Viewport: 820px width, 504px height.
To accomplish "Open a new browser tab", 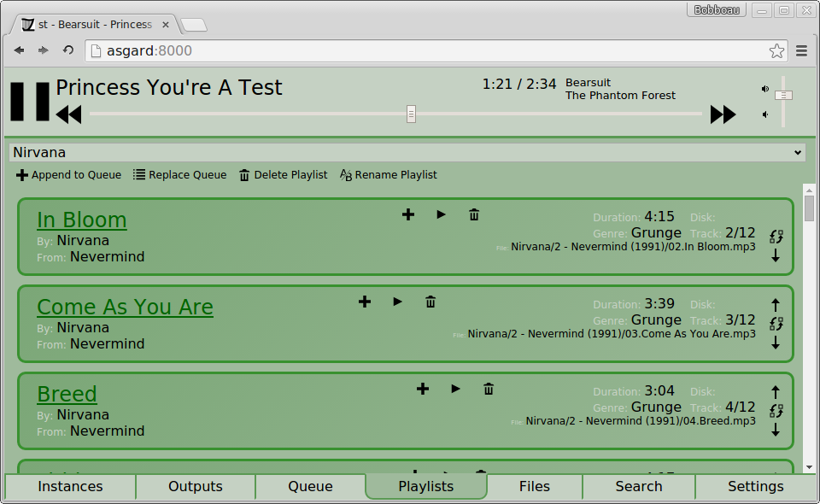I will click(194, 25).
